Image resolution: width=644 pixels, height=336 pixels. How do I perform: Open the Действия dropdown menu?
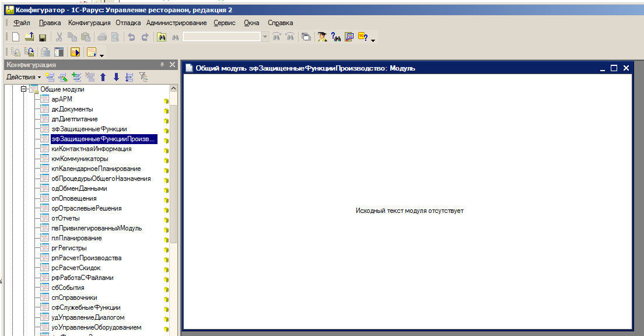(23, 77)
